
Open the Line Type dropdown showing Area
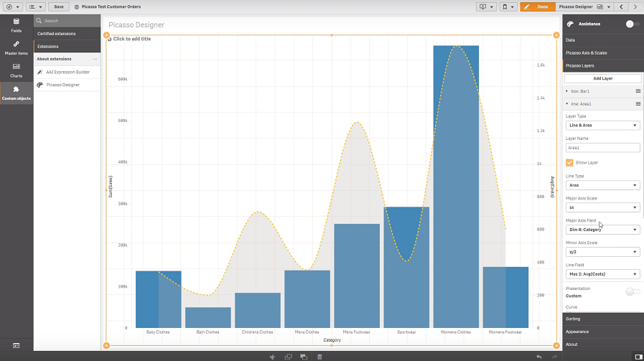602,185
